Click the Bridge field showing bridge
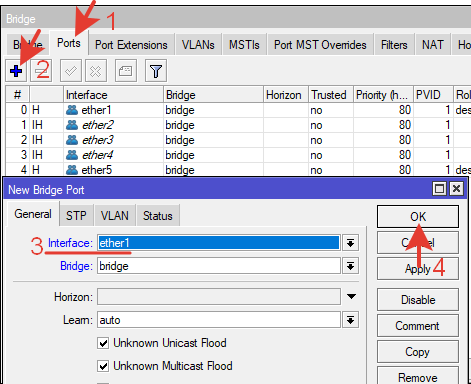Image resolution: width=471 pixels, height=384 pixels. point(219,266)
